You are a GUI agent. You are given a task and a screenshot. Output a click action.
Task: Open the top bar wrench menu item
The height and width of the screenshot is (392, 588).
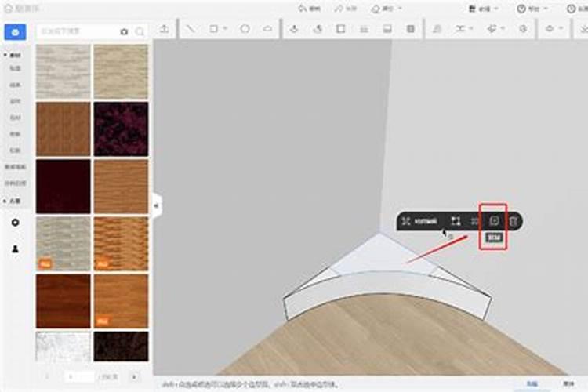(345, 9)
